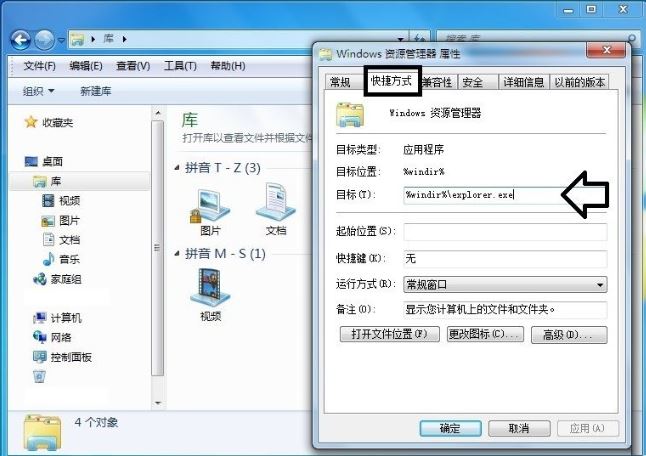Click the navigation pane scroll up arrow
This screenshot has width=646, height=456.
coord(158,113)
